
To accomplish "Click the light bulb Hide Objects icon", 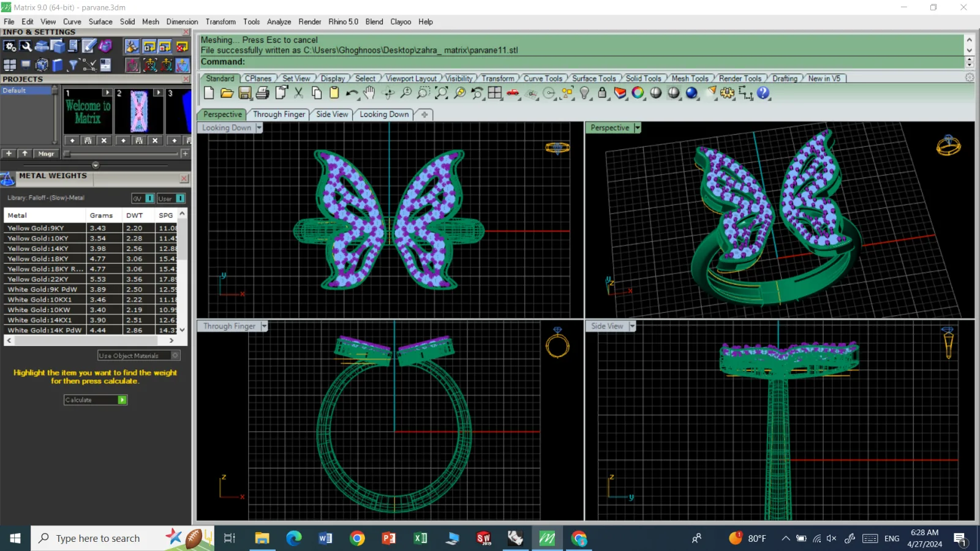I will 584,93.
